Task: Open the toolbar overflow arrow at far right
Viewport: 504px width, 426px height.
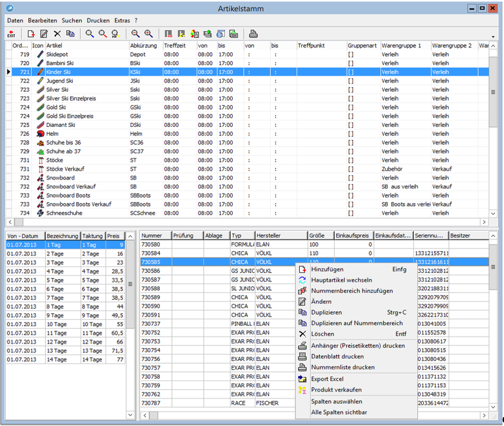Action: [x=493, y=36]
